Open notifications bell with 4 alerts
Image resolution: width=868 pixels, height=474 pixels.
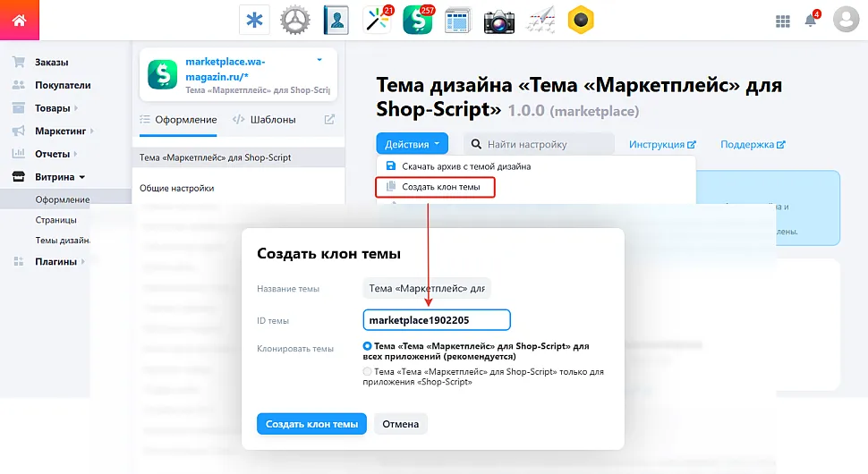(x=811, y=20)
